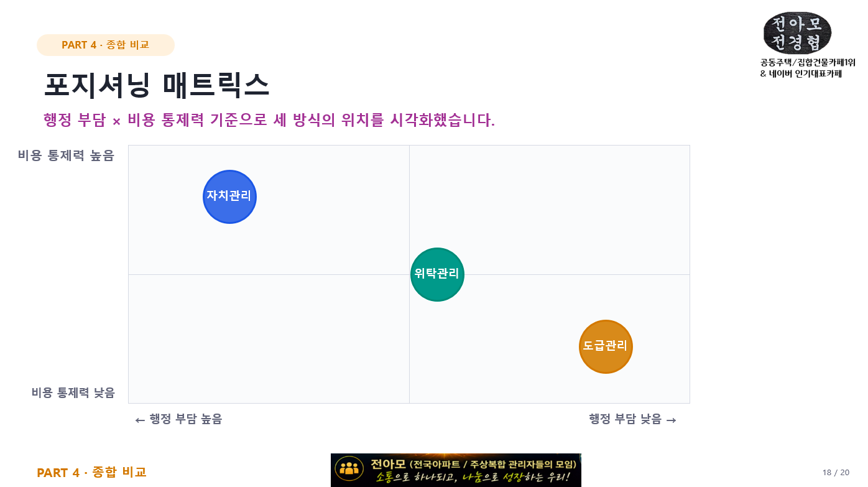
Task: Click the 포지셔닝 매트릭스 title
Action: (x=157, y=85)
